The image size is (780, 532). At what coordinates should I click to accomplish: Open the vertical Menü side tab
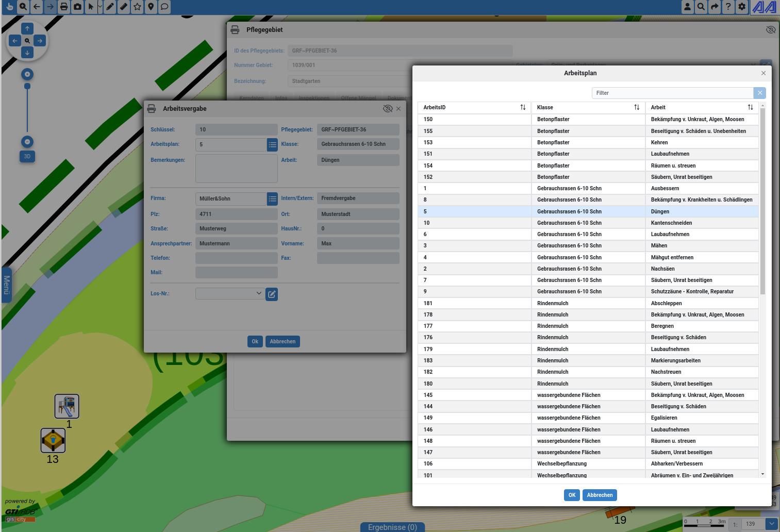tap(7, 285)
